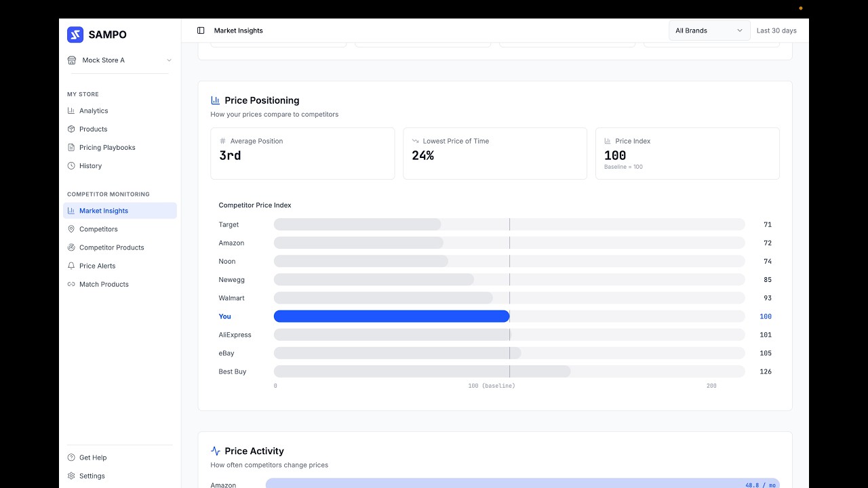Click the 48.8 / mo activity value
This screenshot has height=488, width=868.
point(760,485)
